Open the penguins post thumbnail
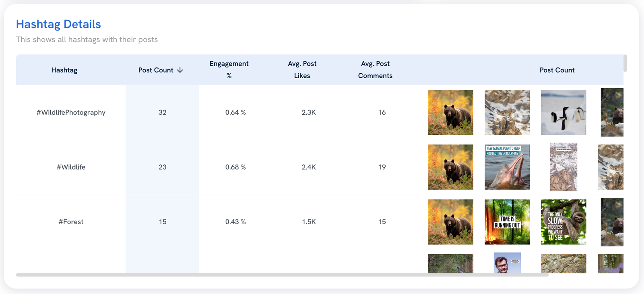The image size is (644, 294). (563, 112)
